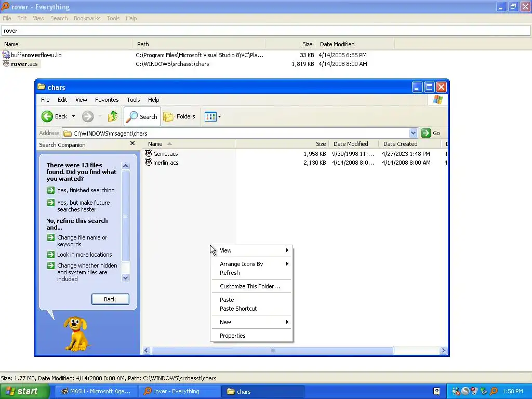Open the Views icon in toolbar
Image resolution: width=532 pixels, height=399 pixels.
[210, 116]
